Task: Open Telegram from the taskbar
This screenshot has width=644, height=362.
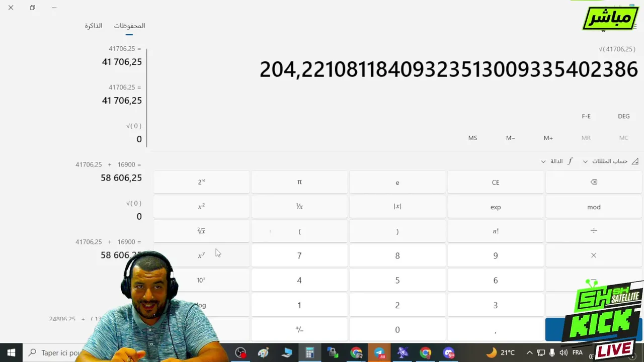Action: pyautogui.click(x=379, y=353)
